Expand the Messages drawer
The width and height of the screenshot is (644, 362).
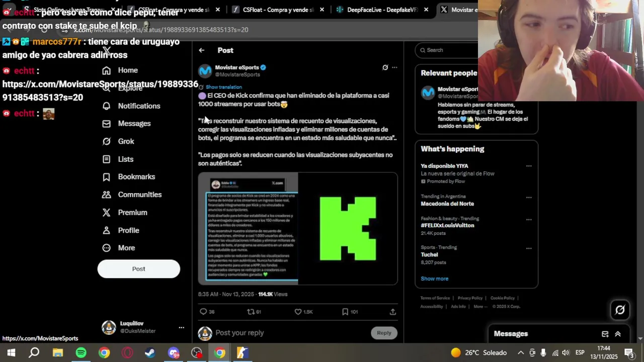point(618,334)
